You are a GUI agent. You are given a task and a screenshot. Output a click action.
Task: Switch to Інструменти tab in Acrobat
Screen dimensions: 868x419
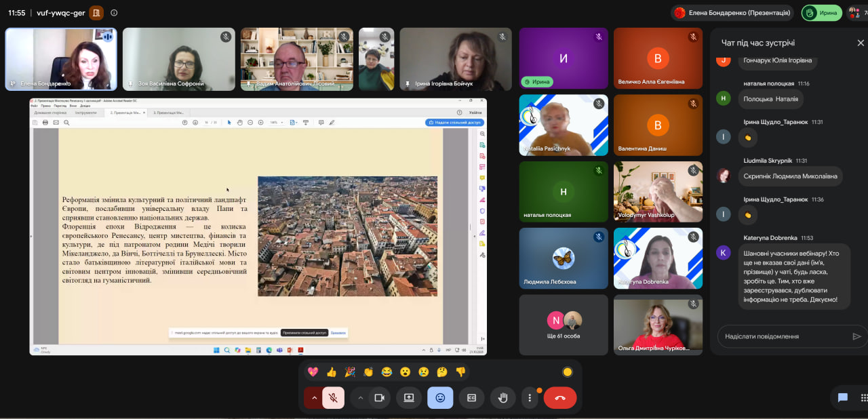tap(86, 113)
